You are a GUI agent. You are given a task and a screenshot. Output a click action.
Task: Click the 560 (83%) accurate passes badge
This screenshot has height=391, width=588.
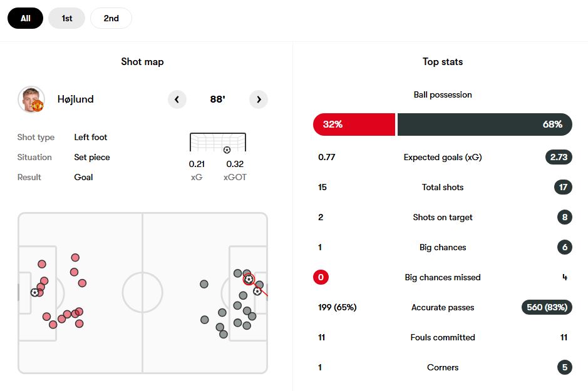pyautogui.click(x=547, y=307)
